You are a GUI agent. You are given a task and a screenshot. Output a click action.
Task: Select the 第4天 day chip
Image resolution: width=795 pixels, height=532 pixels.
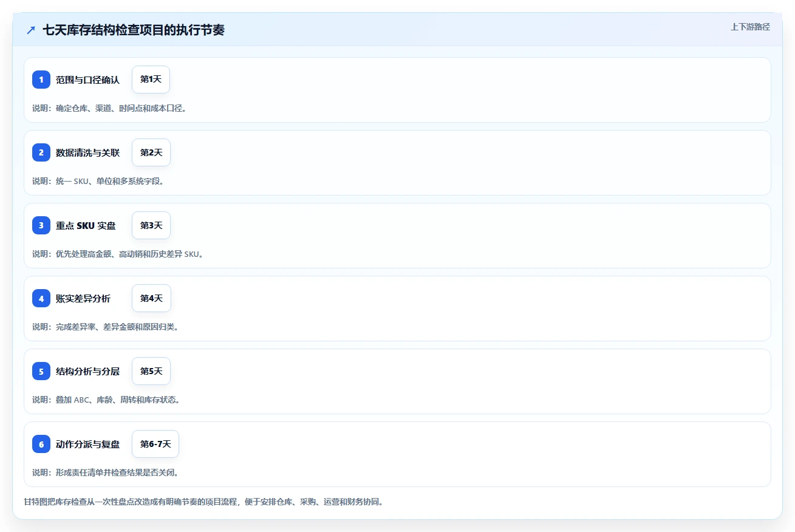pyautogui.click(x=151, y=298)
